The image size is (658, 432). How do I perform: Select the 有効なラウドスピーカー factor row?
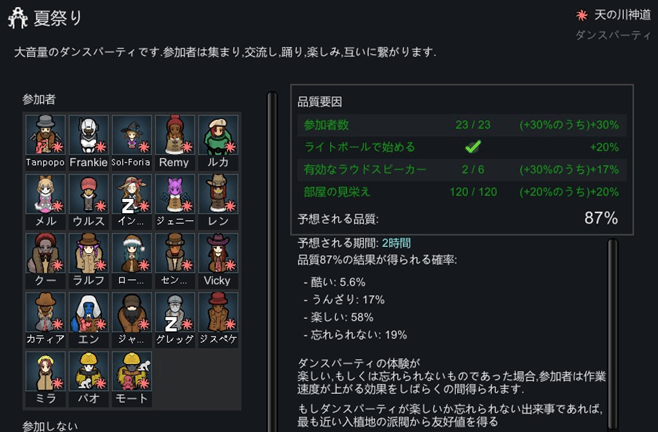[462, 169]
